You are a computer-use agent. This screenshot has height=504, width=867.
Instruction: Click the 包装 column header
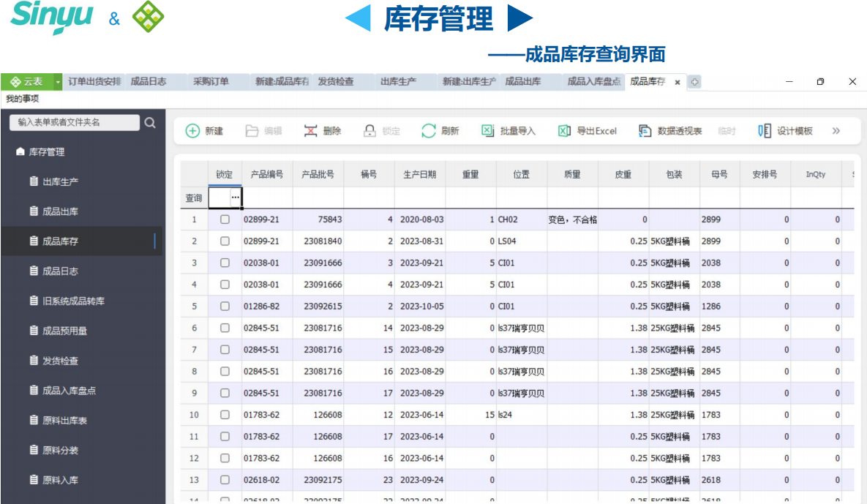click(x=674, y=175)
